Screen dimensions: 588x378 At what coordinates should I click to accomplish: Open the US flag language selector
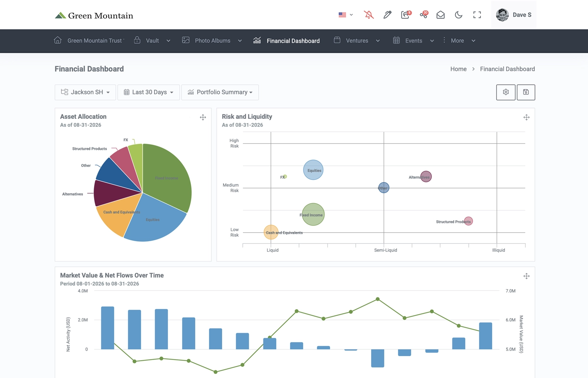pos(346,15)
